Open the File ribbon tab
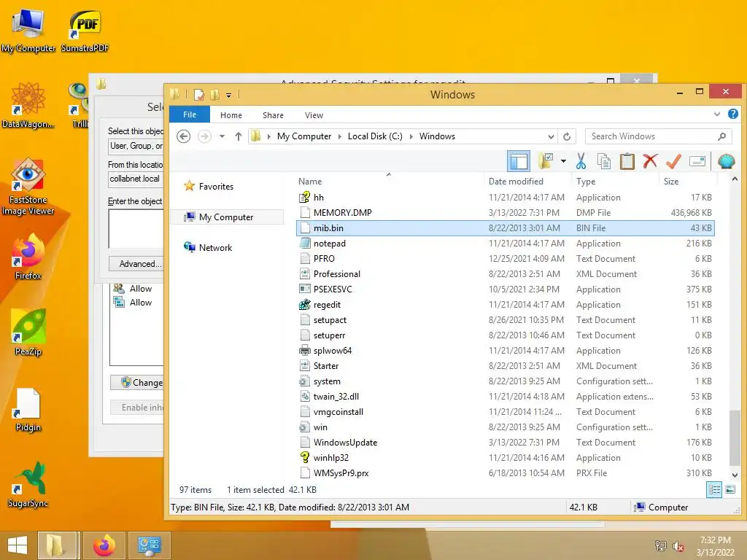The image size is (747, 560). 190,114
